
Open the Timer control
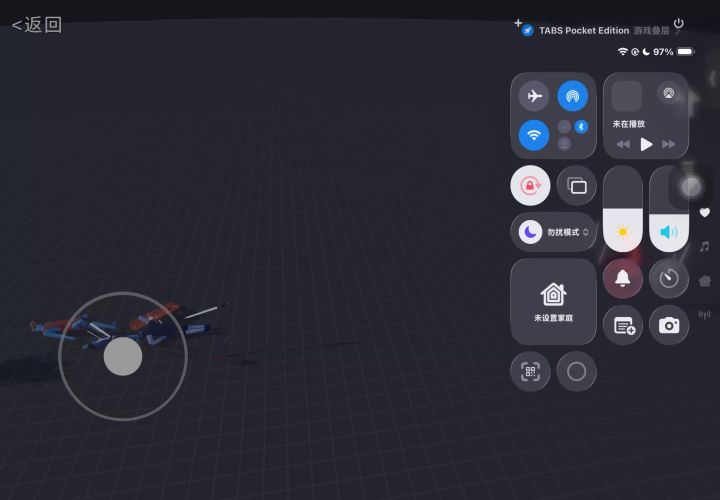coord(669,279)
